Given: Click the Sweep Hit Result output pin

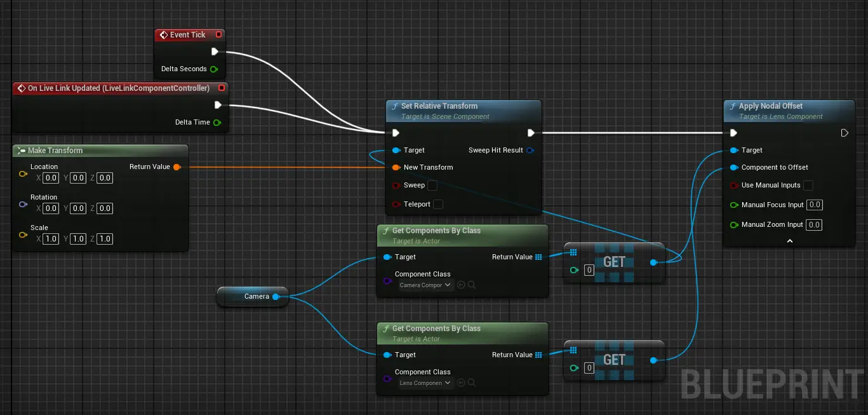Looking at the screenshot, I should [x=531, y=151].
